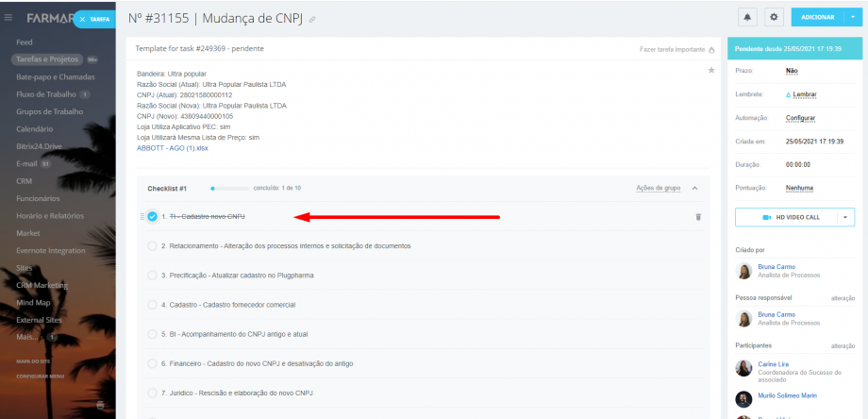Image resolution: width=868 pixels, height=419 pixels.
Task: Uncheck the 'TI - Cadastro novo CNPJ' item
Action: (153, 217)
